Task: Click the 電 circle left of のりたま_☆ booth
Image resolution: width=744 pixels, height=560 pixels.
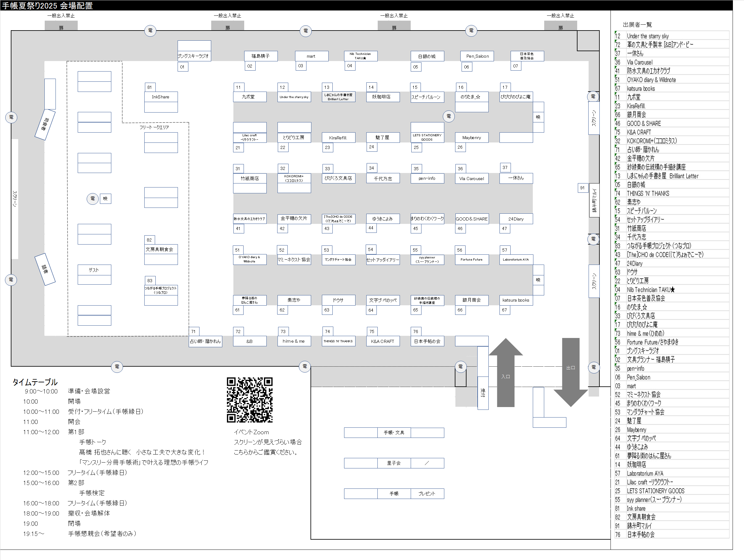Action: [449, 116]
